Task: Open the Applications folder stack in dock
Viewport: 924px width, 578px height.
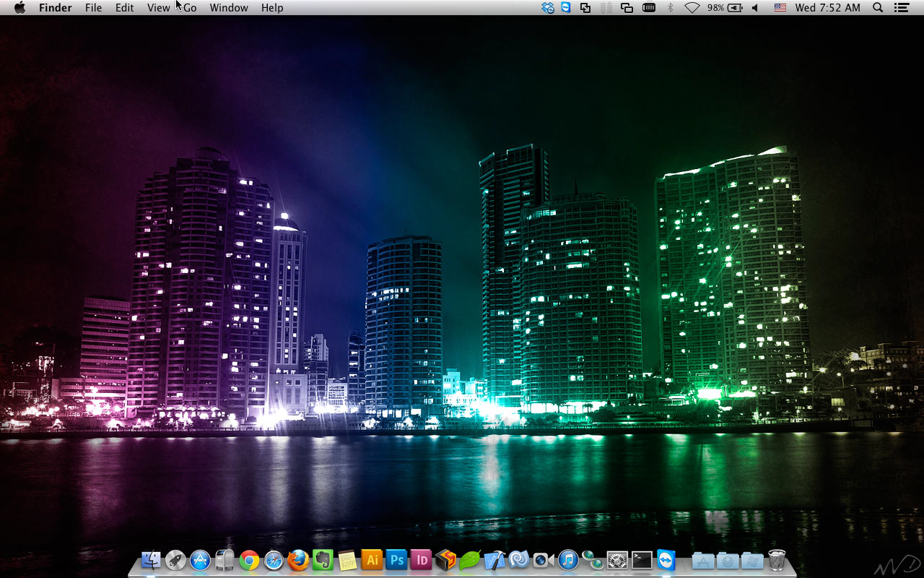Action: point(703,560)
